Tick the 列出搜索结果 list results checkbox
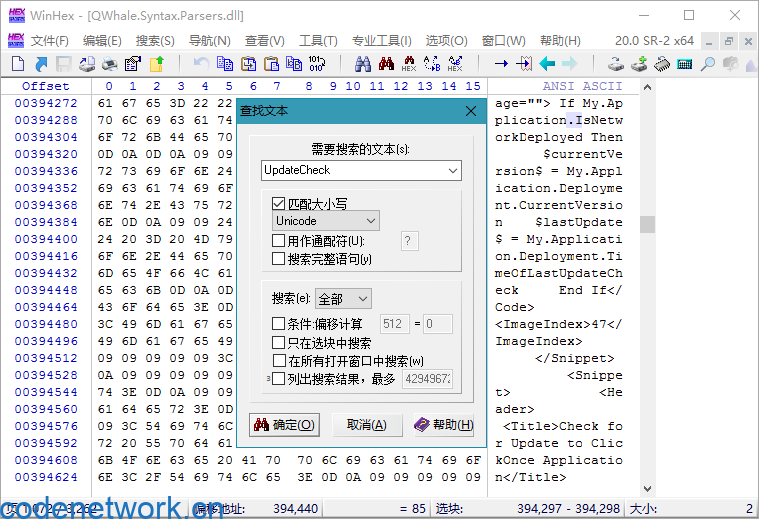The image size is (759, 519). tap(278, 379)
